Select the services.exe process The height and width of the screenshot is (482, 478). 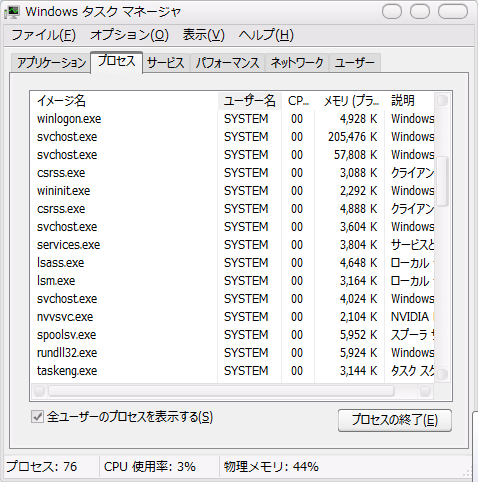pyautogui.click(x=233, y=245)
